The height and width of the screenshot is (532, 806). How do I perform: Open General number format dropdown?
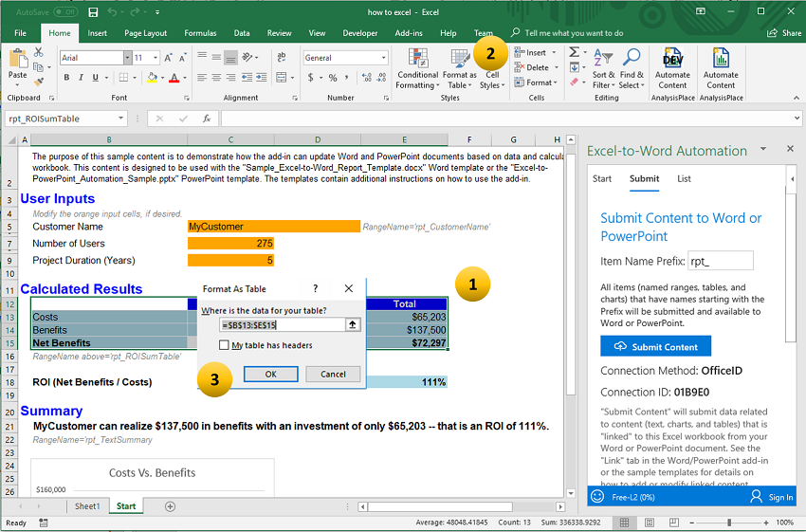pos(383,58)
